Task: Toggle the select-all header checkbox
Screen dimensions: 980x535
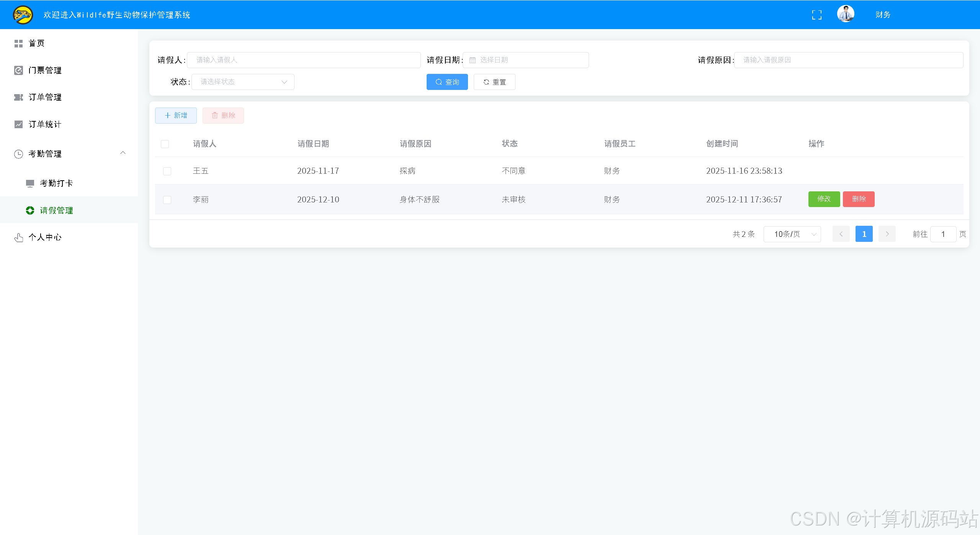Action: [x=165, y=144]
